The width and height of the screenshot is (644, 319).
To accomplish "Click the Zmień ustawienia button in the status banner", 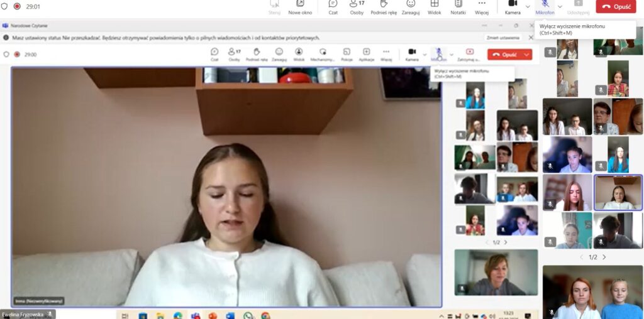I will point(503,38).
